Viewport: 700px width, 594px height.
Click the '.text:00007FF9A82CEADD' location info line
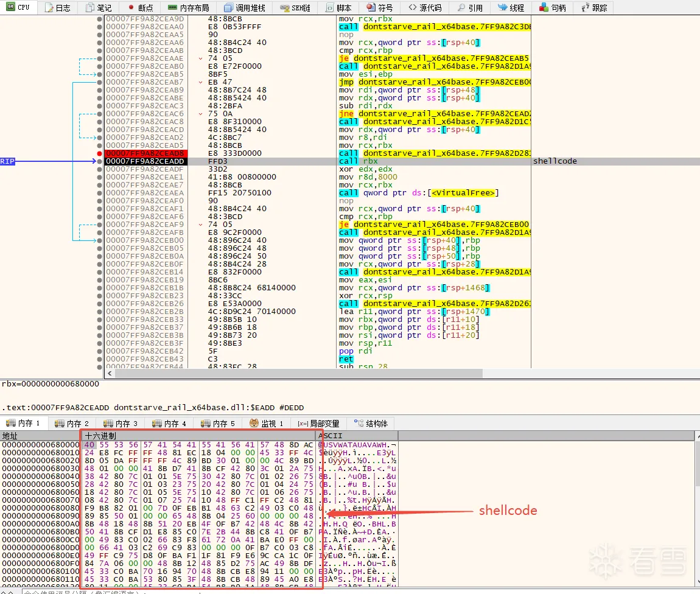153,407
